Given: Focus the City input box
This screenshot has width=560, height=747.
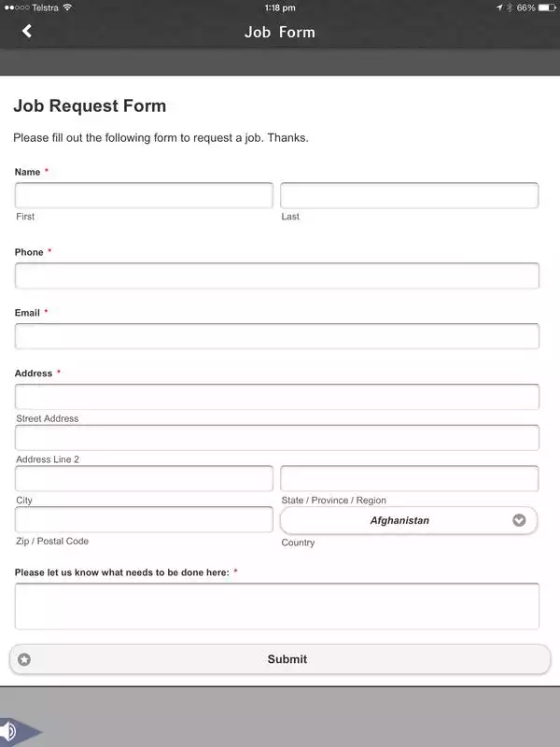Looking at the screenshot, I should (x=144, y=478).
